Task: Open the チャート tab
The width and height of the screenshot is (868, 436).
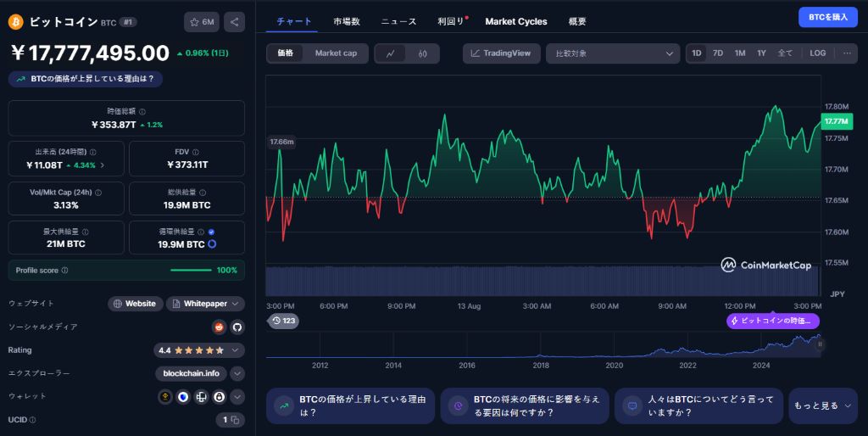Action: coord(294,21)
